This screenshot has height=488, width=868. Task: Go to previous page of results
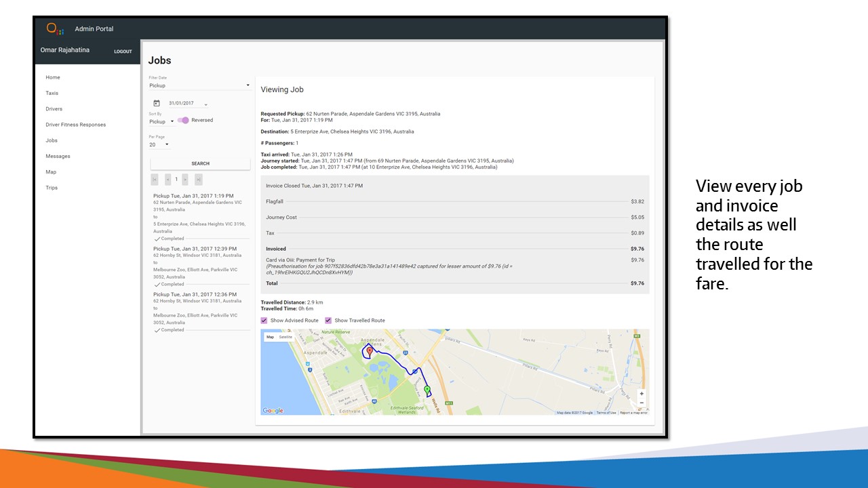coord(167,180)
